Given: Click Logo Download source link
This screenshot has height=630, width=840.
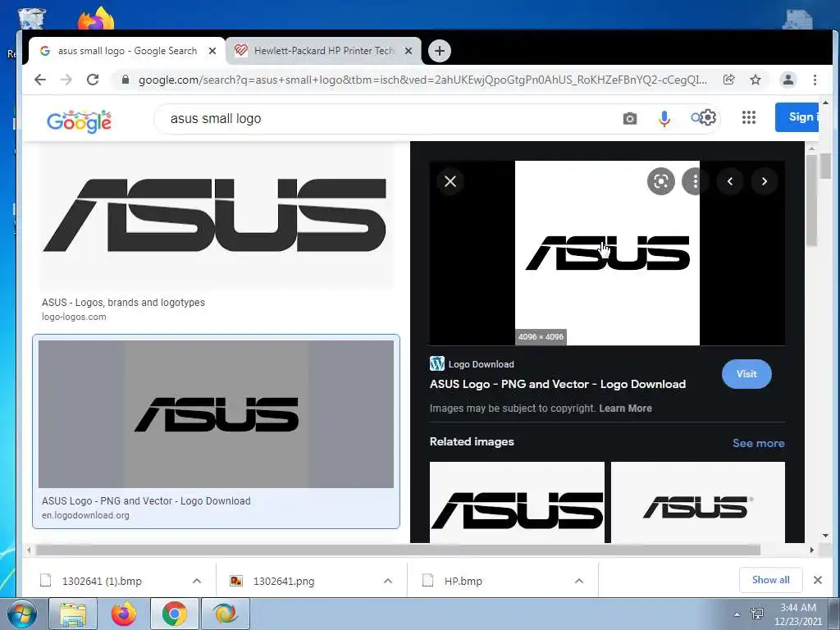Looking at the screenshot, I should [x=481, y=364].
